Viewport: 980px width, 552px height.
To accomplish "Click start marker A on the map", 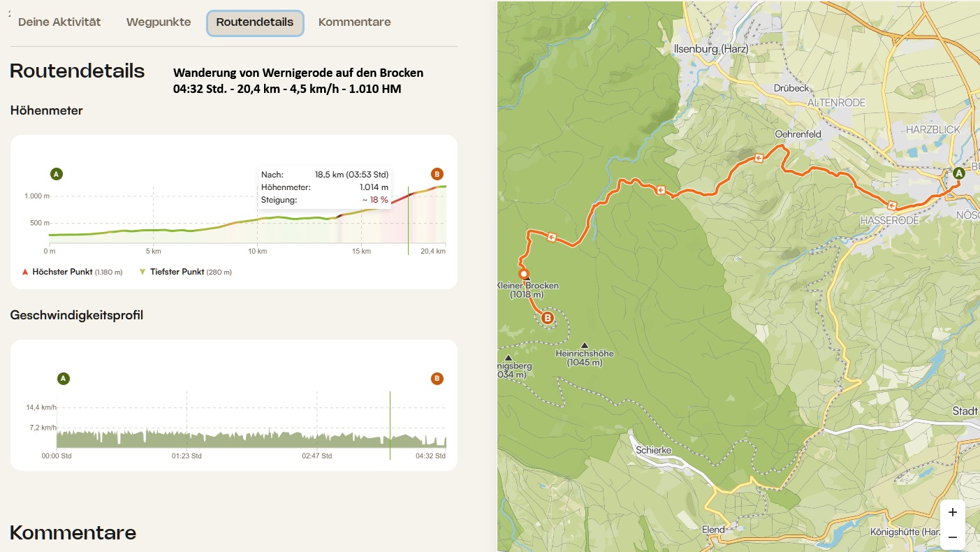I will 959,173.
